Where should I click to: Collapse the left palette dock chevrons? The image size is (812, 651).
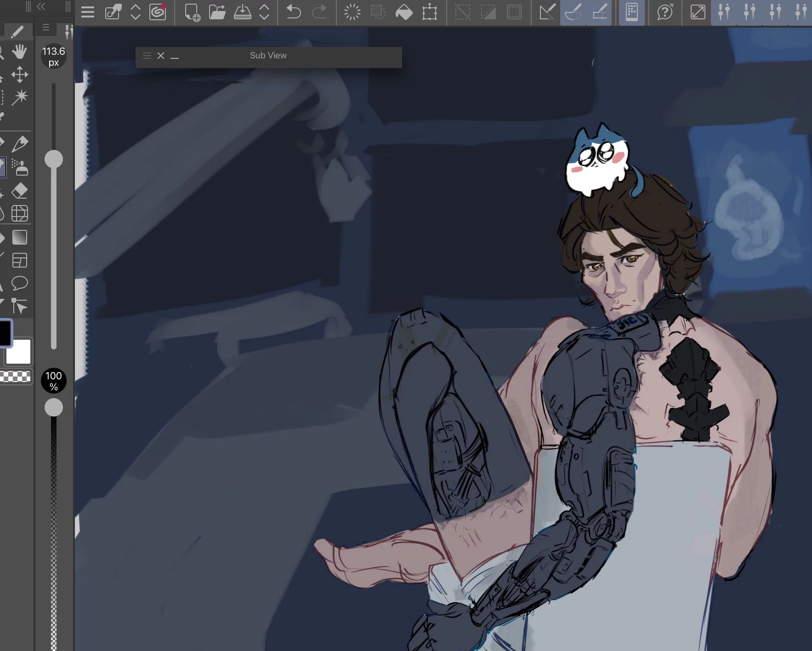click(41, 6)
